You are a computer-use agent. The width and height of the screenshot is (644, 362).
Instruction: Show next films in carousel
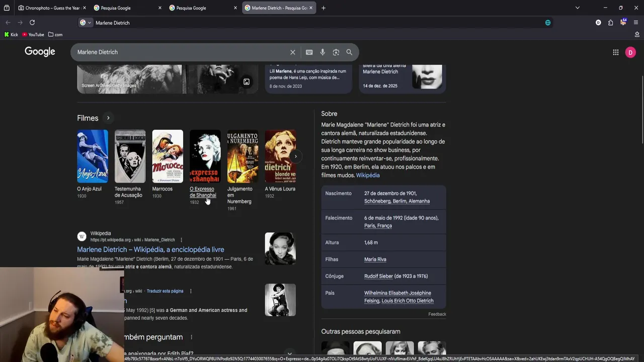point(295,156)
